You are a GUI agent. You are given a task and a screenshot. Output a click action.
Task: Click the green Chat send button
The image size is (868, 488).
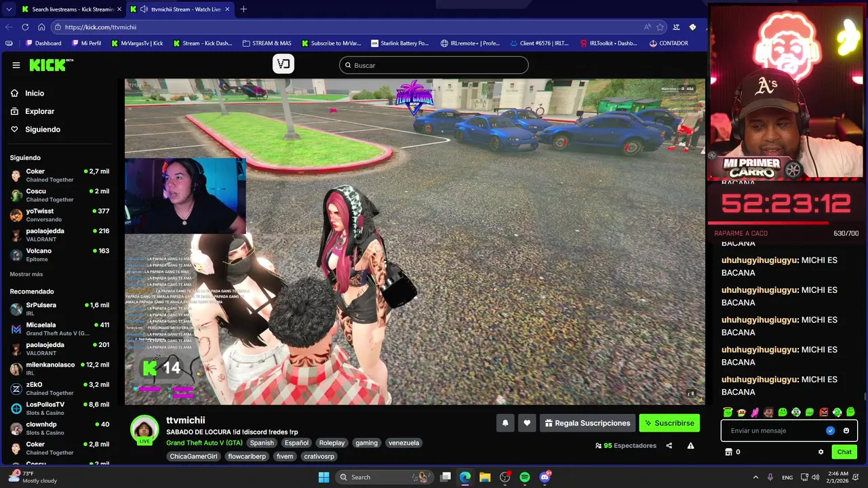tap(844, 452)
